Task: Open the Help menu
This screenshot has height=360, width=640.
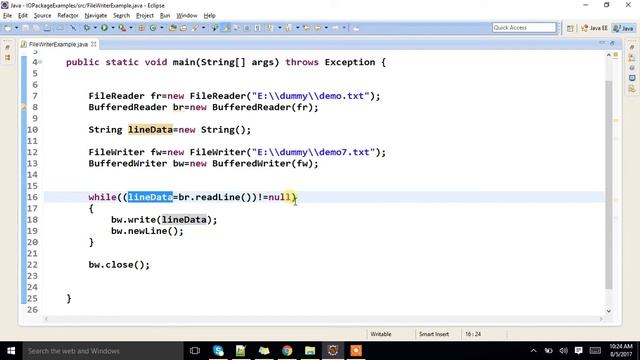Action: tap(209, 16)
